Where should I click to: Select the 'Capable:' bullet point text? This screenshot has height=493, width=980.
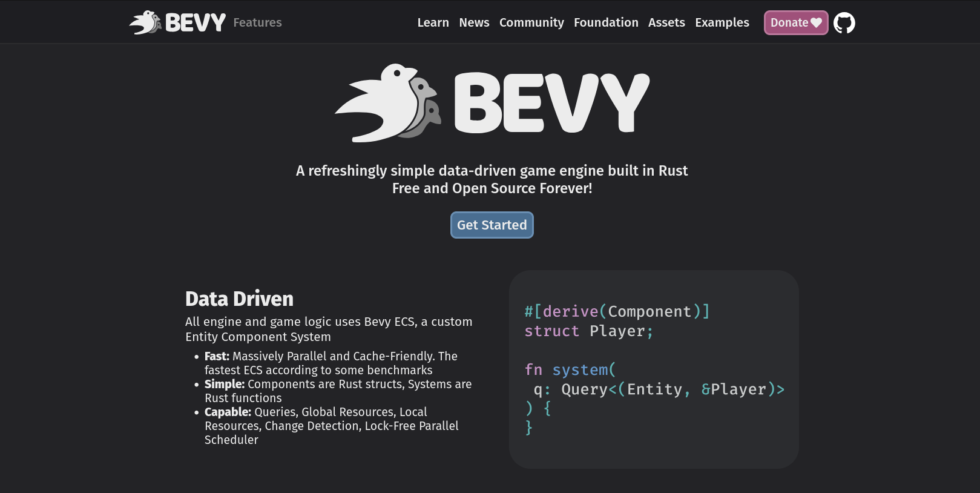(228, 412)
